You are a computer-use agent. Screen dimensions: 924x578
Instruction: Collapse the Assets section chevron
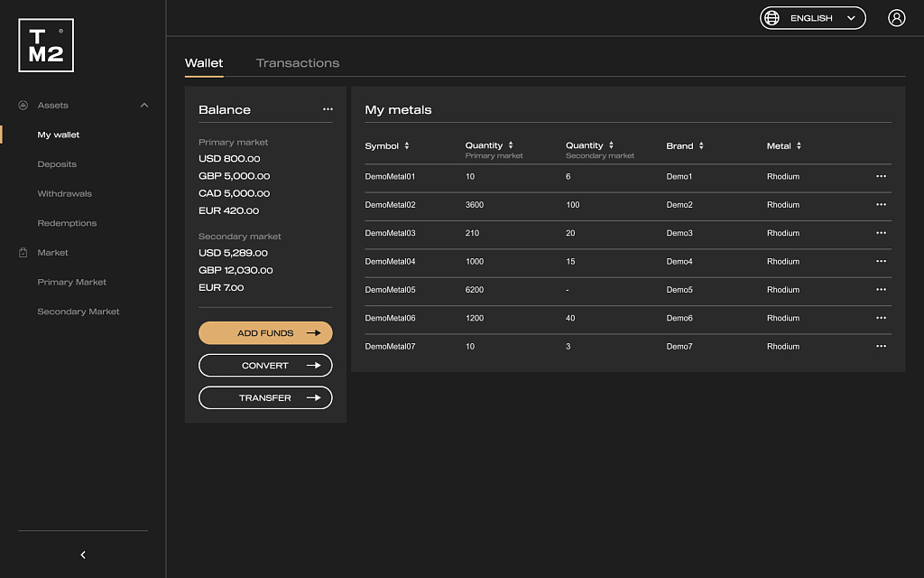tap(144, 105)
